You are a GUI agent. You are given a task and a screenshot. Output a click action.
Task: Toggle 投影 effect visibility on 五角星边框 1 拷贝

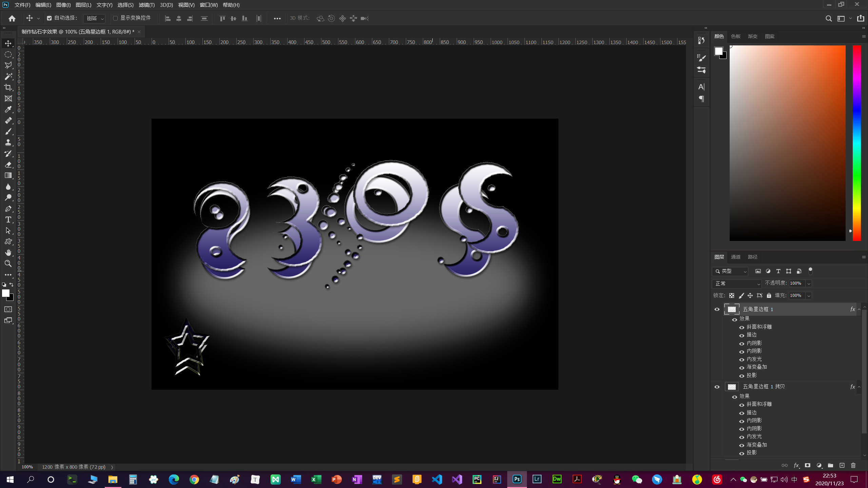click(x=742, y=453)
